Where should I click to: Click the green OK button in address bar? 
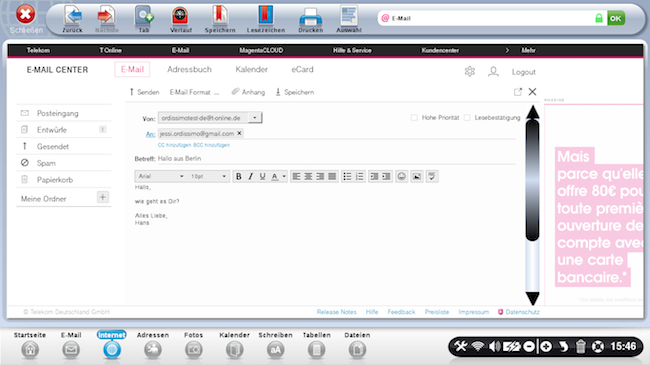click(x=616, y=18)
